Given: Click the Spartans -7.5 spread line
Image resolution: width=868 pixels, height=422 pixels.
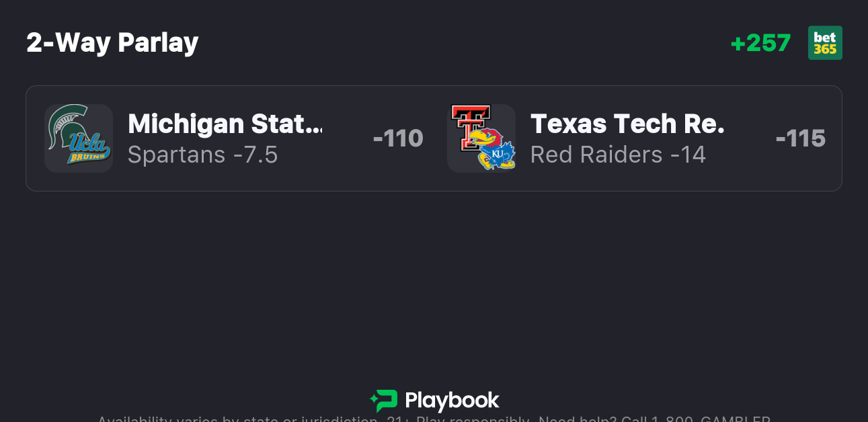Looking at the screenshot, I should click(202, 155).
